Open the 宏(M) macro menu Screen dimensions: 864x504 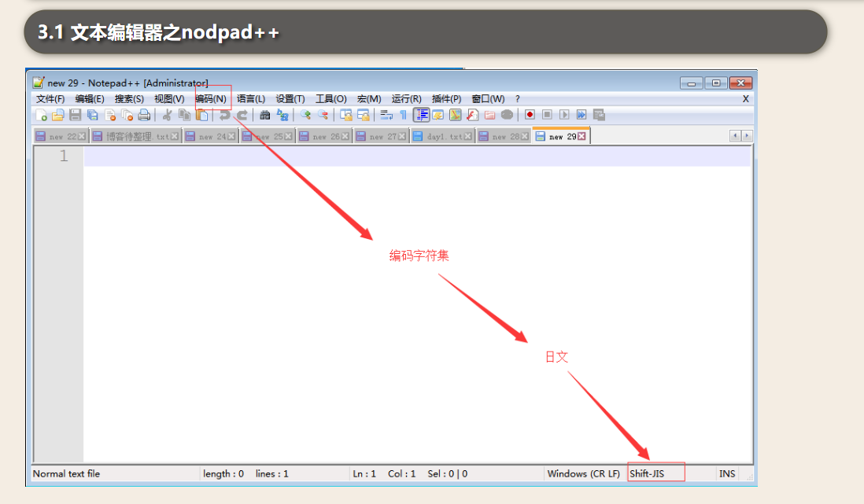click(x=369, y=98)
